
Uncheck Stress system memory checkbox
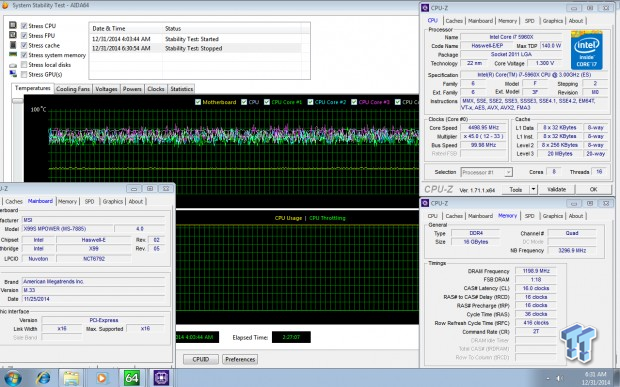coord(24,55)
